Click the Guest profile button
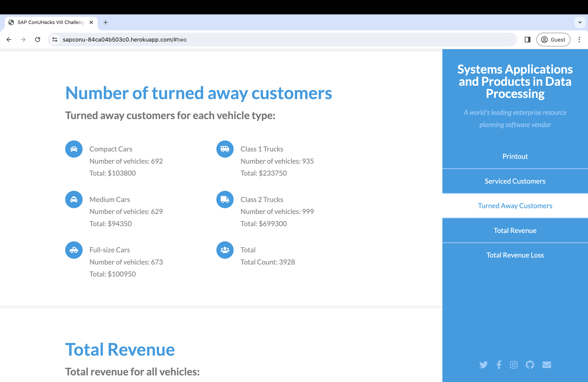 pos(553,40)
